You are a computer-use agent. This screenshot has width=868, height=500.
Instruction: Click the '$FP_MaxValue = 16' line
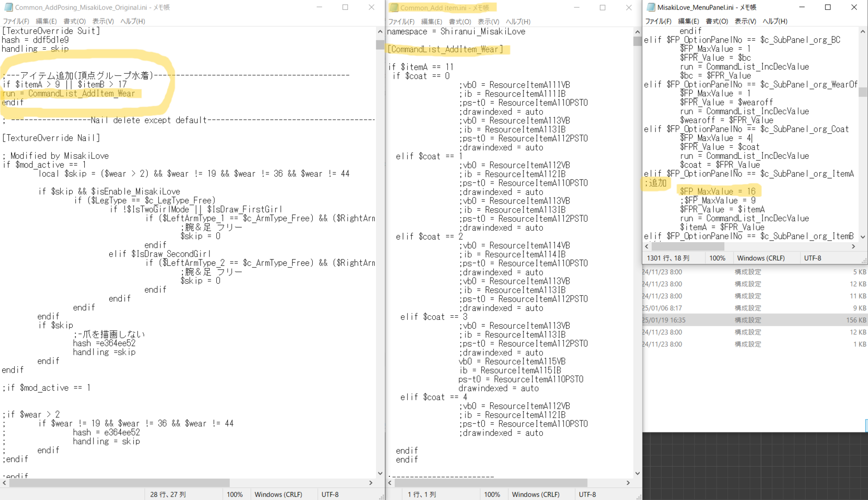tap(717, 191)
